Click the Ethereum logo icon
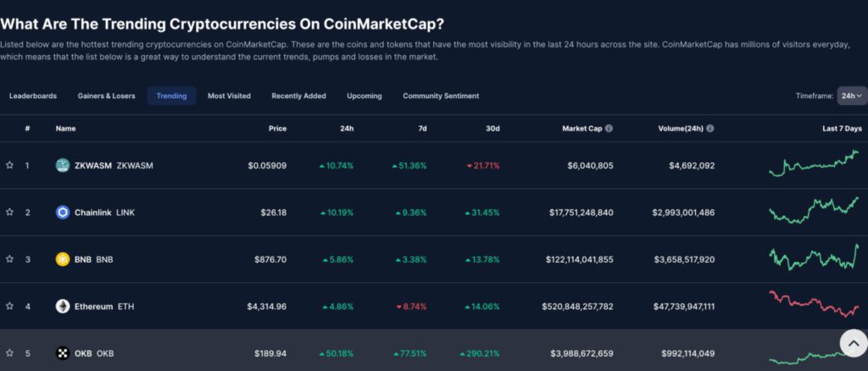This screenshot has height=371, width=868. (62, 307)
